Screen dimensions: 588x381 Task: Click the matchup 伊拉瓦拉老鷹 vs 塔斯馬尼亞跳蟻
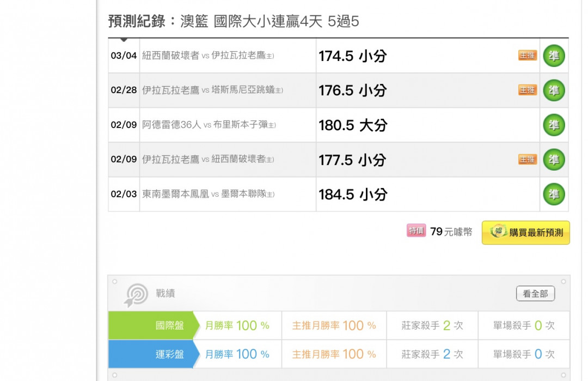click(x=213, y=90)
